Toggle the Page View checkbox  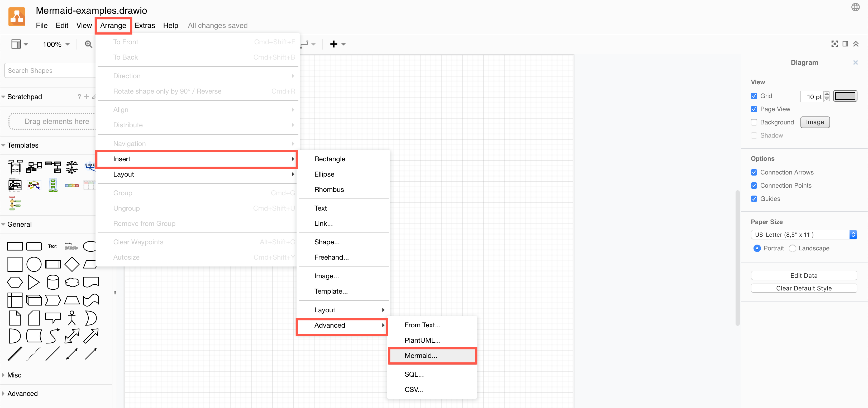754,109
